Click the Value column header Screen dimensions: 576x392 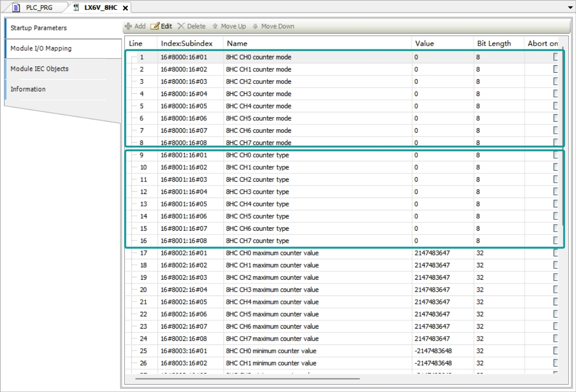coord(443,43)
